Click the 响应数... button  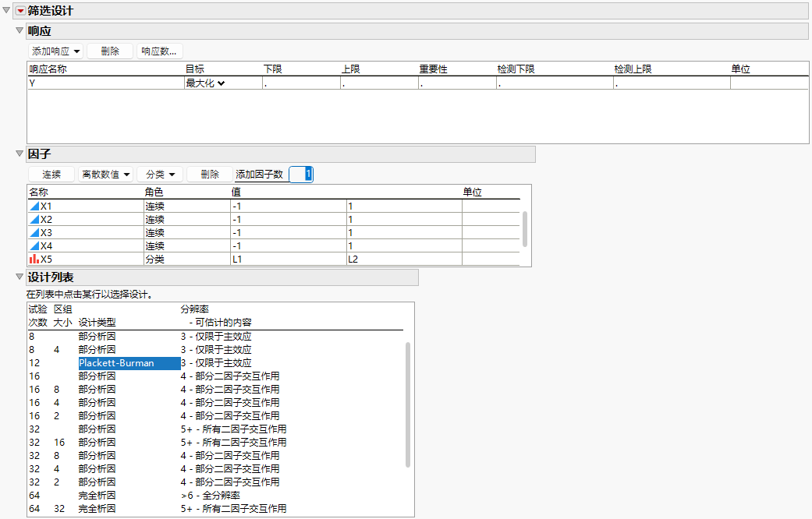159,51
